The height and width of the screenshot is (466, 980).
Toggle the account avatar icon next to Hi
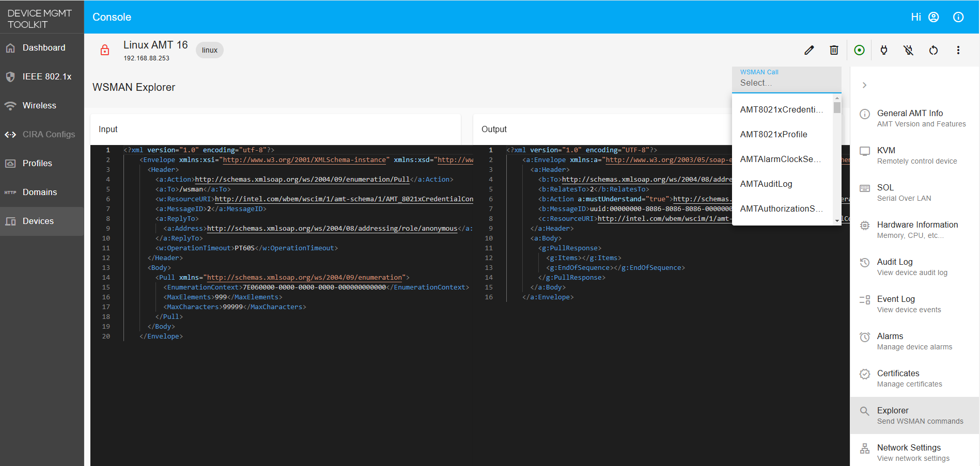pos(933,17)
